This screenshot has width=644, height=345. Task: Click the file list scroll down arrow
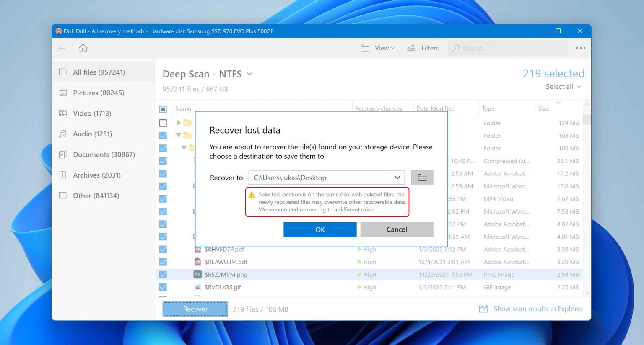(587, 294)
